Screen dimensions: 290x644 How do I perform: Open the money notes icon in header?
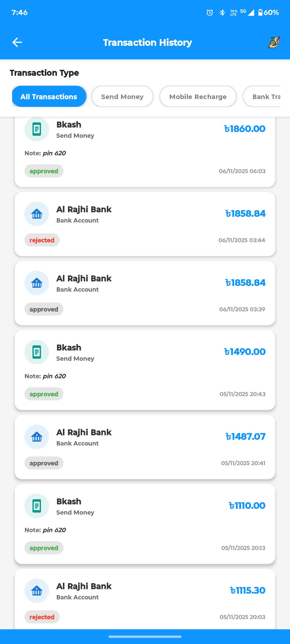click(274, 42)
